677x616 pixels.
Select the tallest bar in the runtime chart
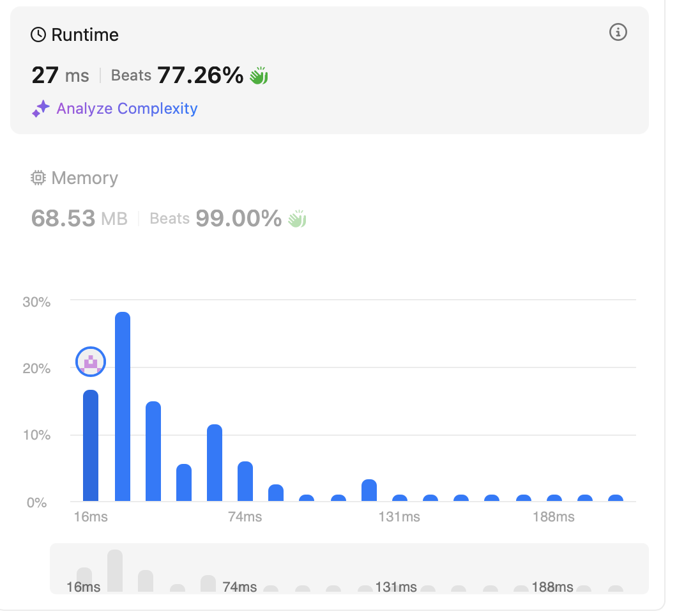(x=123, y=406)
